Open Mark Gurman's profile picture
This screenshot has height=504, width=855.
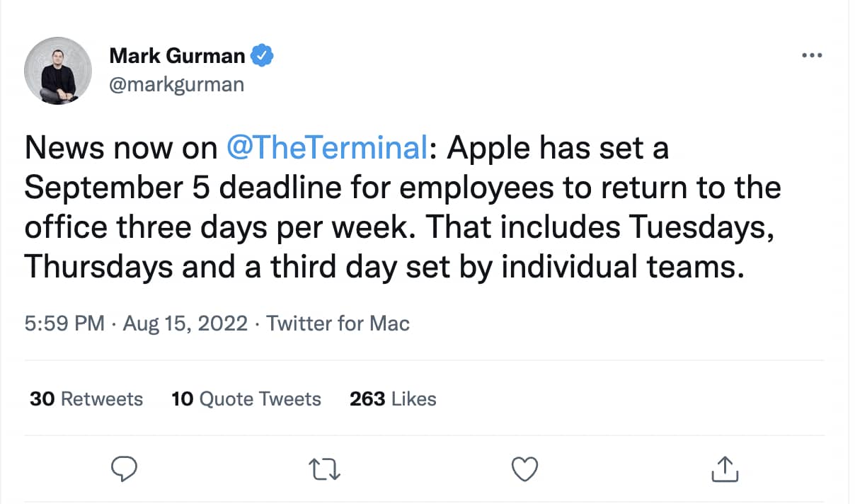coord(58,71)
